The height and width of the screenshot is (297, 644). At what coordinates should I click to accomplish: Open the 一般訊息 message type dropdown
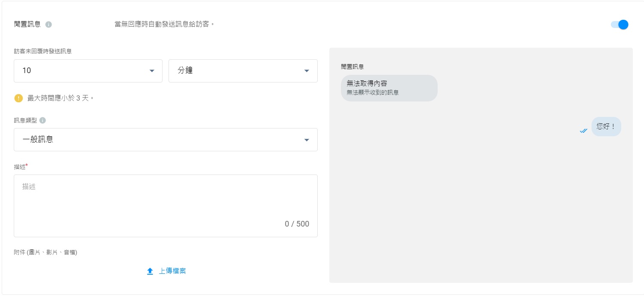coord(165,140)
